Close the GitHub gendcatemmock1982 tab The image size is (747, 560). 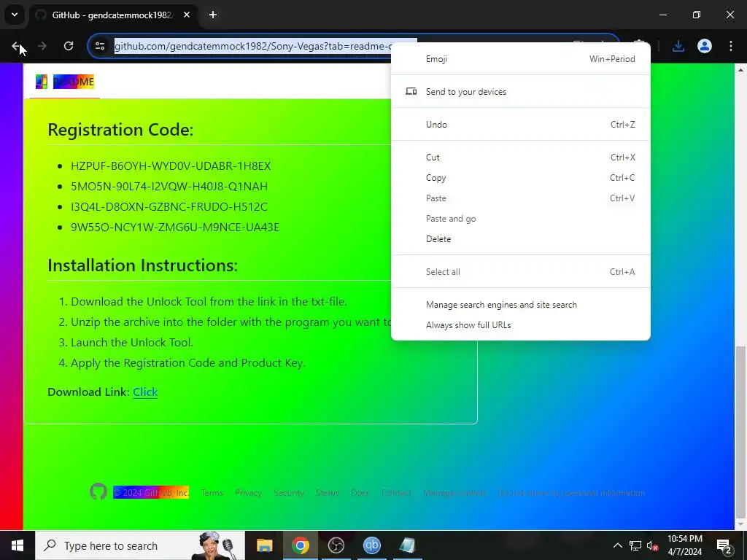point(187,15)
